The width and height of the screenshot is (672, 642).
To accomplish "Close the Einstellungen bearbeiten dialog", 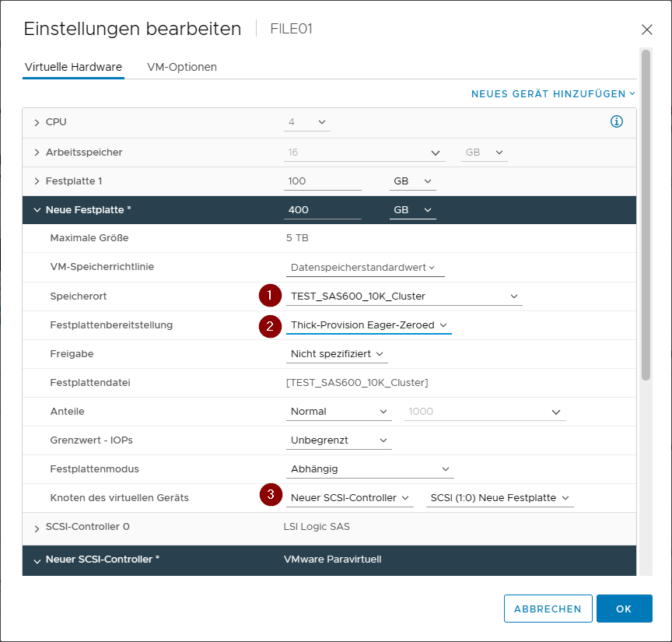I will 646,30.
